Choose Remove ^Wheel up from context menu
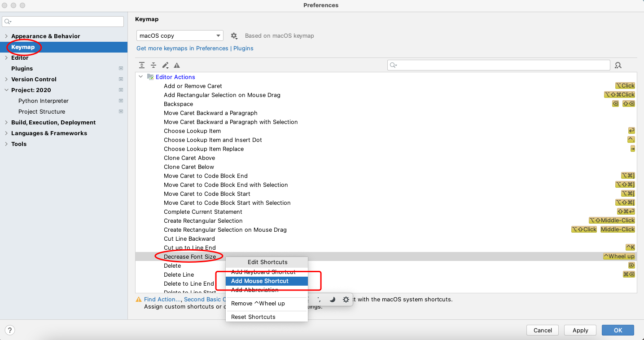Image resolution: width=644 pixels, height=340 pixels. pyautogui.click(x=267, y=303)
